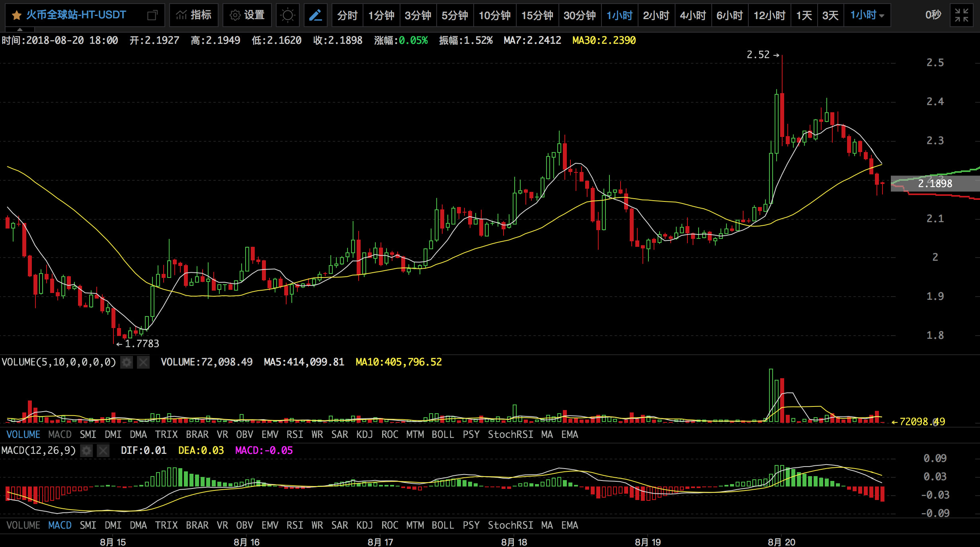This screenshot has height=547, width=980.
Task: Click the 涨幅:0.05% change readout
Action: click(x=401, y=40)
